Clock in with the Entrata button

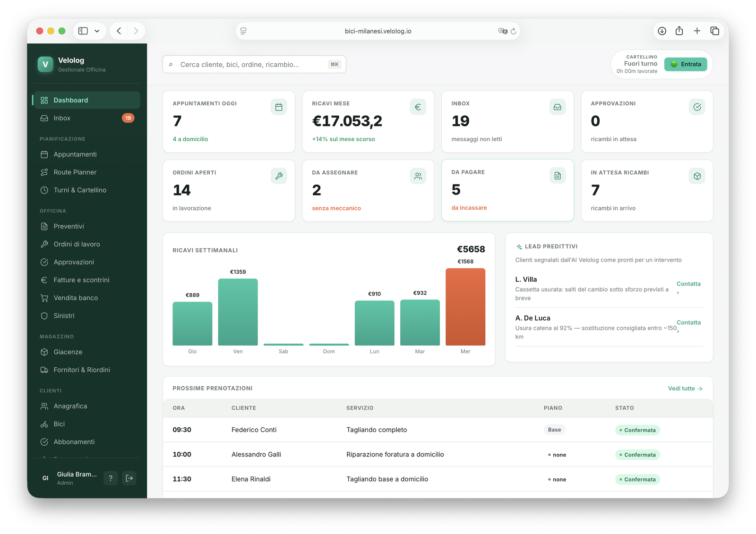[686, 64]
